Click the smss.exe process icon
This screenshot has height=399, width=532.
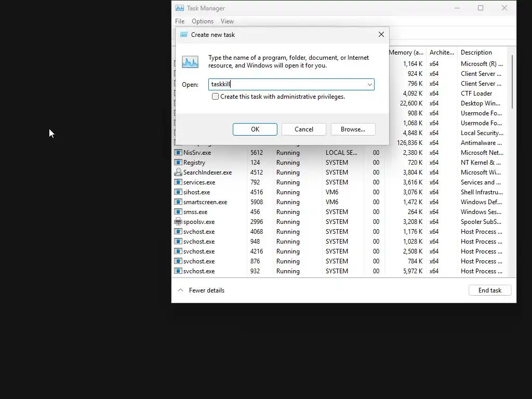(x=178, y=212)
